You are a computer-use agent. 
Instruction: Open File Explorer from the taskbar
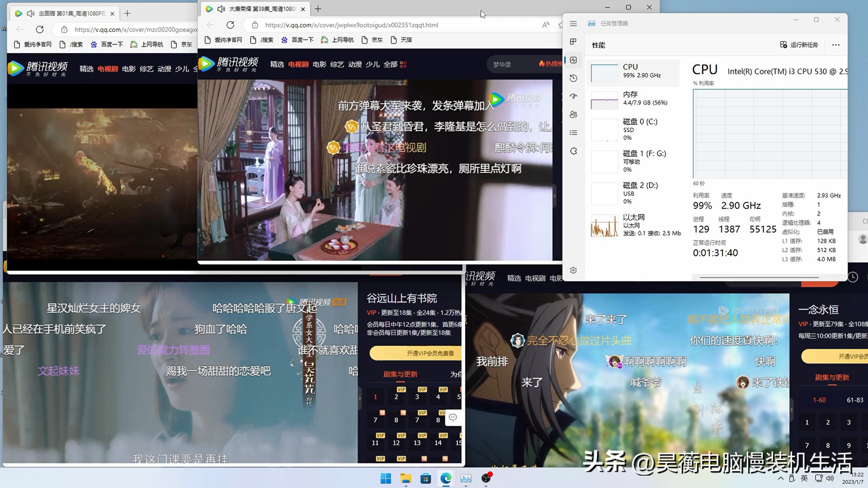pos(406,478)
